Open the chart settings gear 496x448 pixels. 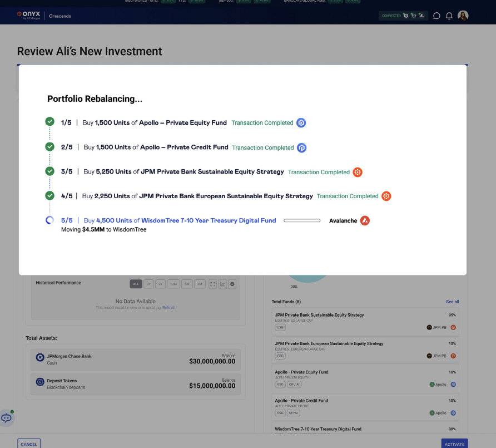point(232,284)
